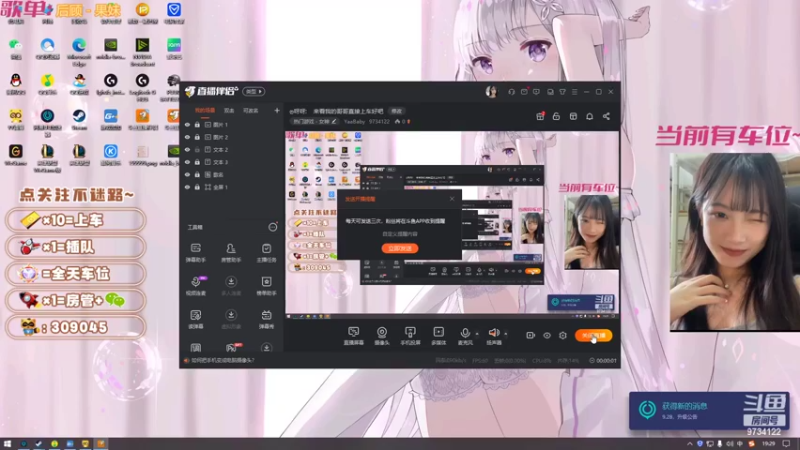Screen dimensions: 800x450
Task: Toggle the lock on the 全屏 1 layer
Action: tap(197, 187)
